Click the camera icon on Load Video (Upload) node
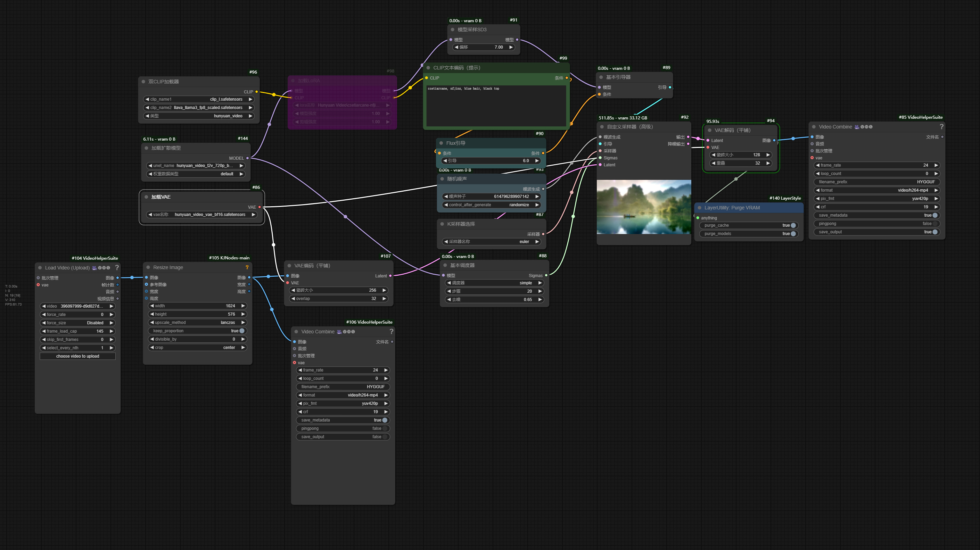Image resolution: width=980 pixels, height=550 pixels. click(x=94, y=268)
